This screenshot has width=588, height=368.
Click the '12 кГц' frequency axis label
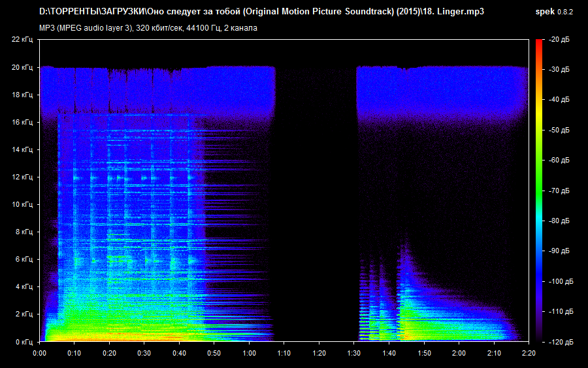[x=22, y=177]
